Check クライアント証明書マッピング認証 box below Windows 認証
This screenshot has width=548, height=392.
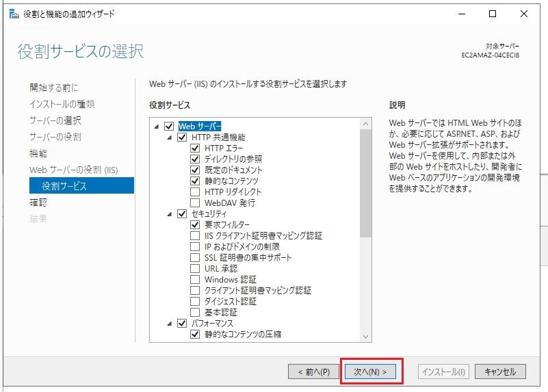click(195, 290)
